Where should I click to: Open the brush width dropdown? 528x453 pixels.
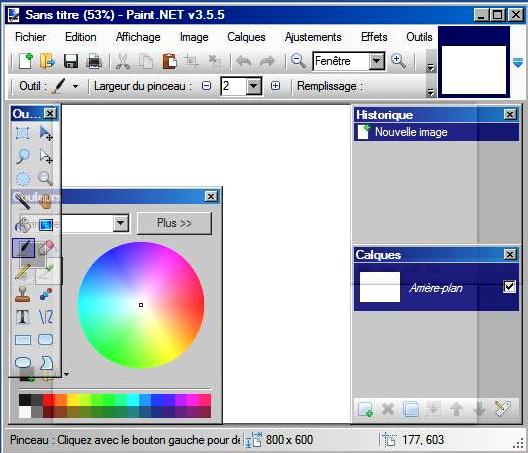tap(254, 86)
